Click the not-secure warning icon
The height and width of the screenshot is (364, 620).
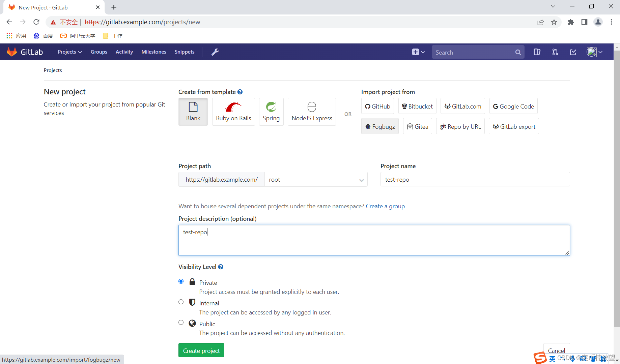point(53,22)
